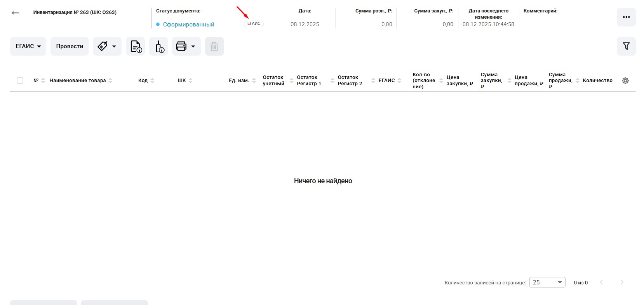Open the filter funnel icon
This screenshot has width=644, height=305.
626,46
